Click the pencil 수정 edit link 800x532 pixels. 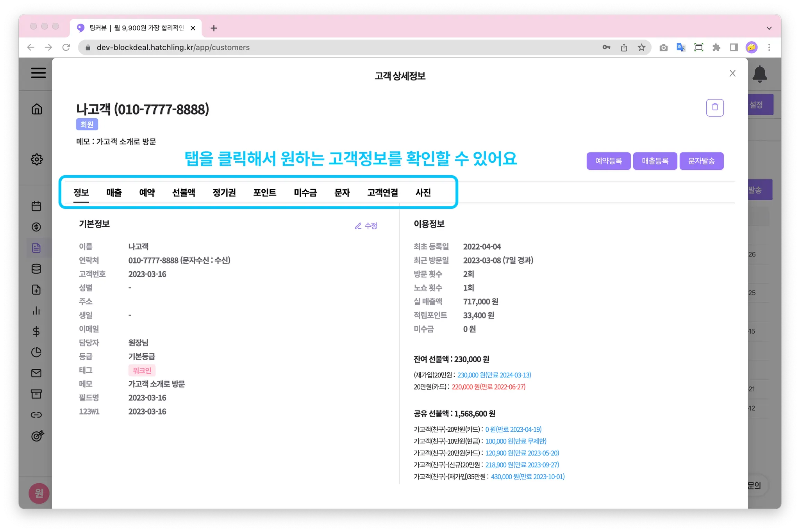366,226
